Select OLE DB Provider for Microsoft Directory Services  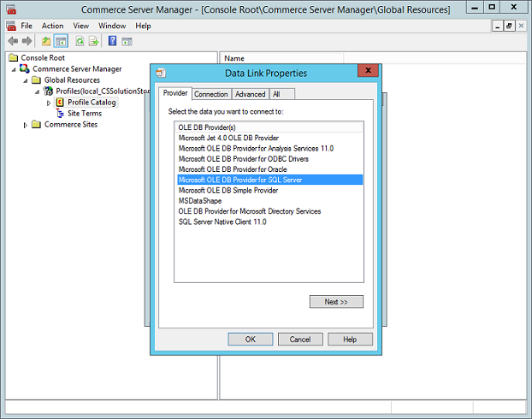[x=269, y=211]
